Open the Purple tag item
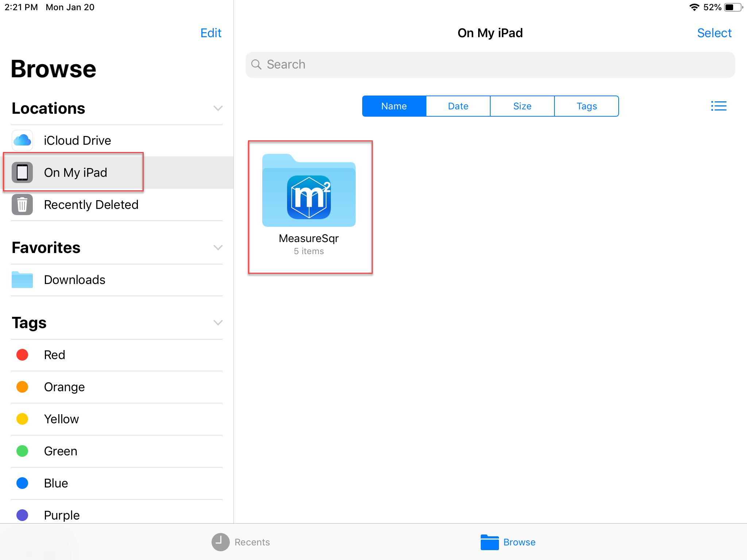Screen dimensions: 747x560 [62, 515]
